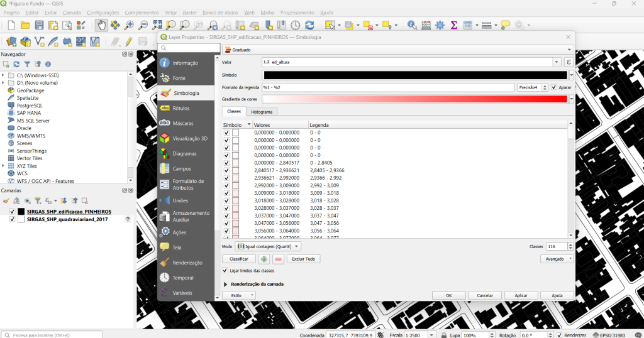Open the Attribute Table icon
Image resolution: width=644 pixels, height=338 pixels.
[468, 25]
